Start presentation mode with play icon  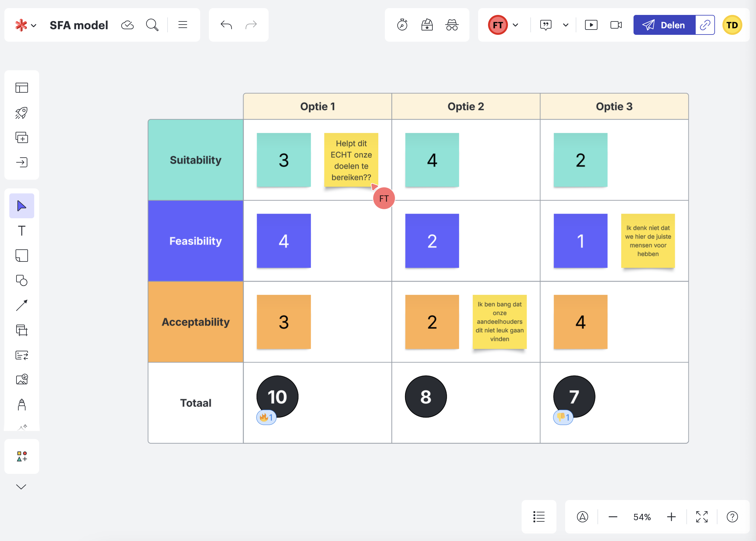coord(591,25)
